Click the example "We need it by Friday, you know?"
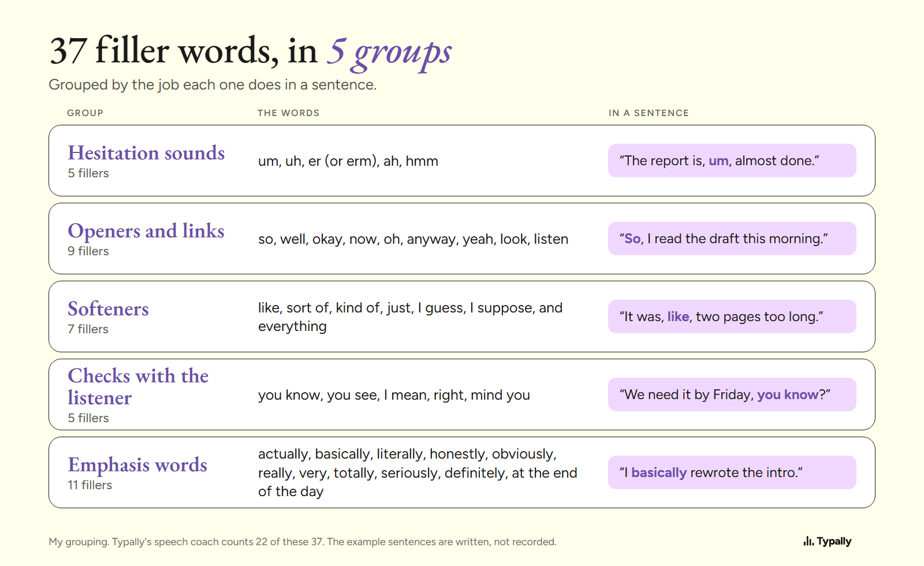Screen dimensions: 924x566 point(732,394)
